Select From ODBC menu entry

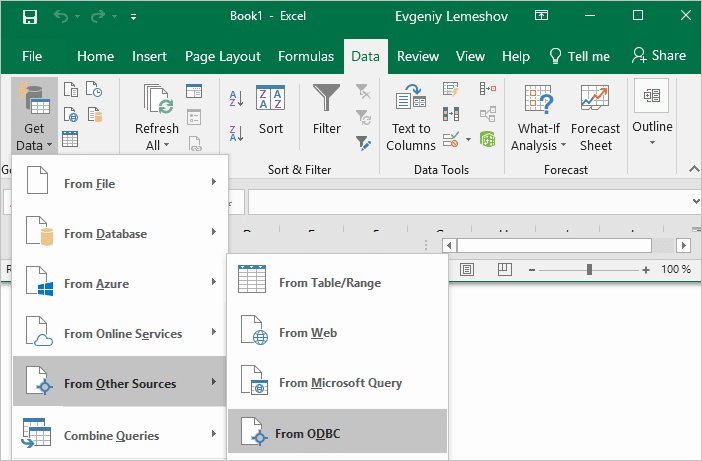pos(337,434)
